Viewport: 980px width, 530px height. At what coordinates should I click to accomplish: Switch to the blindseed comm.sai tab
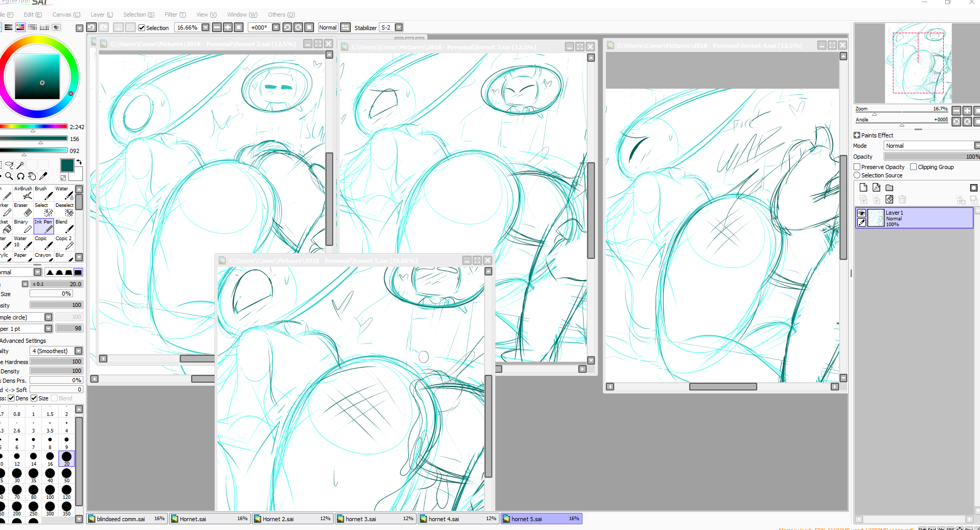pos(126,519)
